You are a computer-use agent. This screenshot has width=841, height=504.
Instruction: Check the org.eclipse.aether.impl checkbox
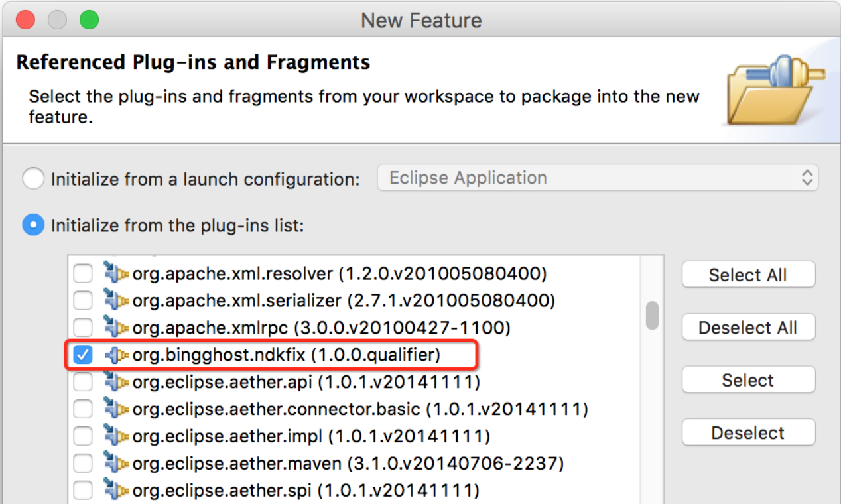click(x=83, y=436)
